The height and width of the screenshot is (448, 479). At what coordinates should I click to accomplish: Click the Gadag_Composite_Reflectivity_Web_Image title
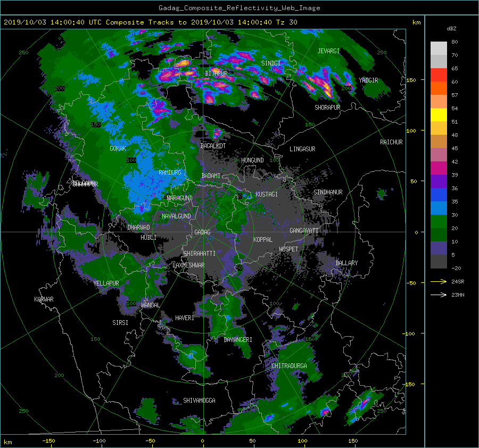239,8
